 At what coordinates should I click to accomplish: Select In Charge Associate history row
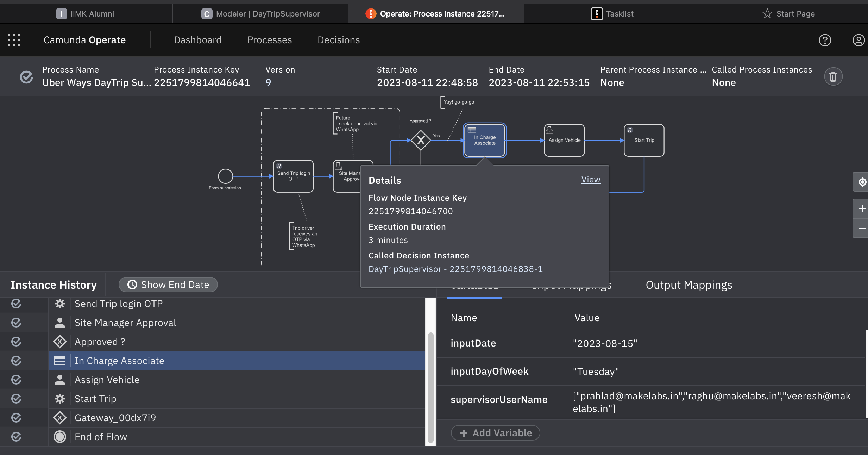(237, 361)
